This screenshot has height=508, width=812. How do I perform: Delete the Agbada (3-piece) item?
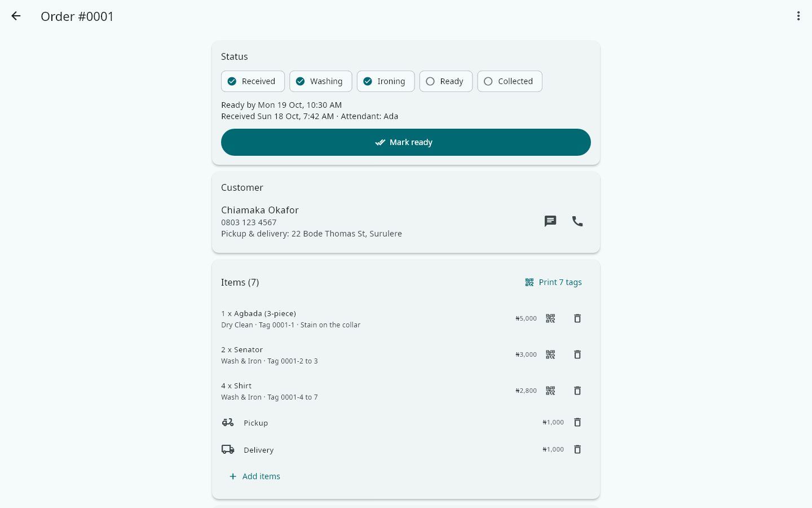(577, 318)
